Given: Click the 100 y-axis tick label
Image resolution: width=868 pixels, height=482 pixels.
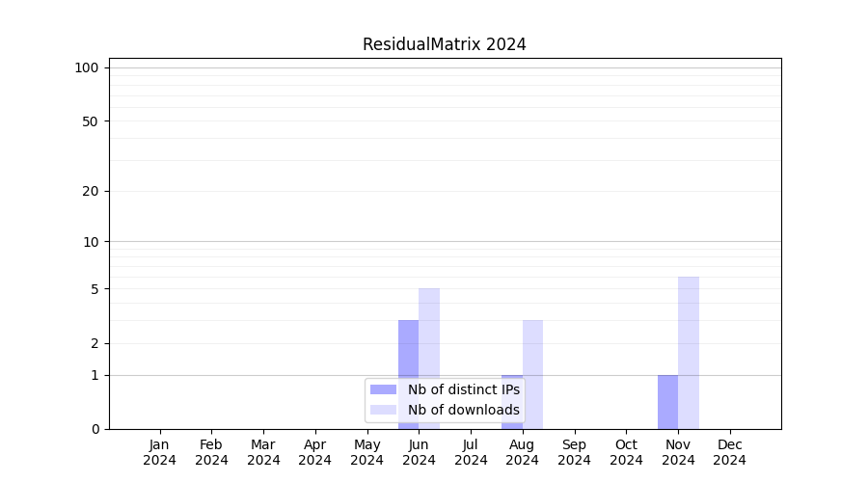Looking at the screenshot, I should pyautogui.click(x=87, y=67).
